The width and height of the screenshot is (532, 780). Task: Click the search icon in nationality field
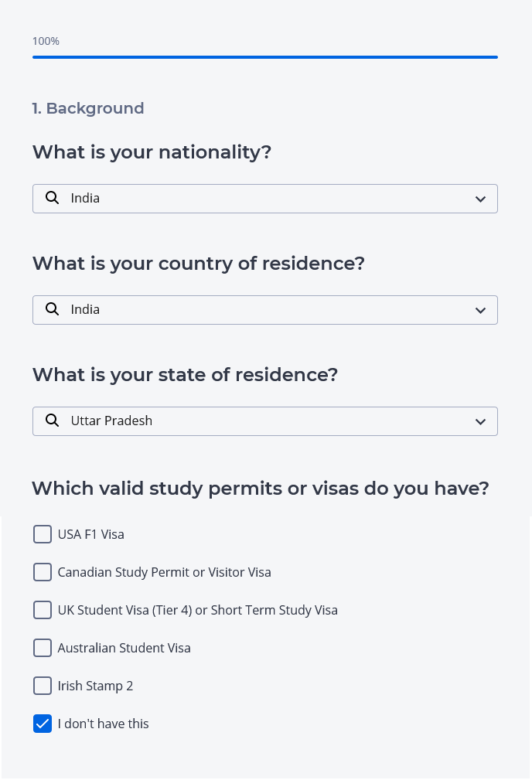(x=53, y=198)
